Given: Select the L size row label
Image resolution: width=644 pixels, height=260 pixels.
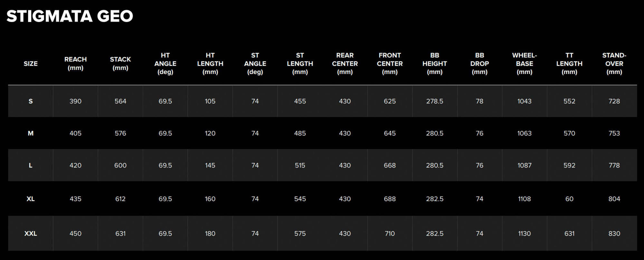Looking at the screenshot, I should coord(31,166).
